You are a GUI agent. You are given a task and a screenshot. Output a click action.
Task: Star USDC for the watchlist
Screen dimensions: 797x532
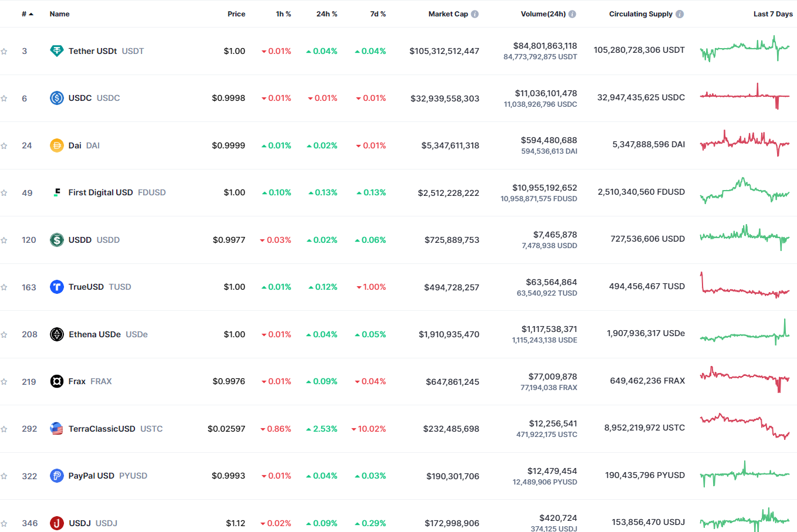pos(4,99)
